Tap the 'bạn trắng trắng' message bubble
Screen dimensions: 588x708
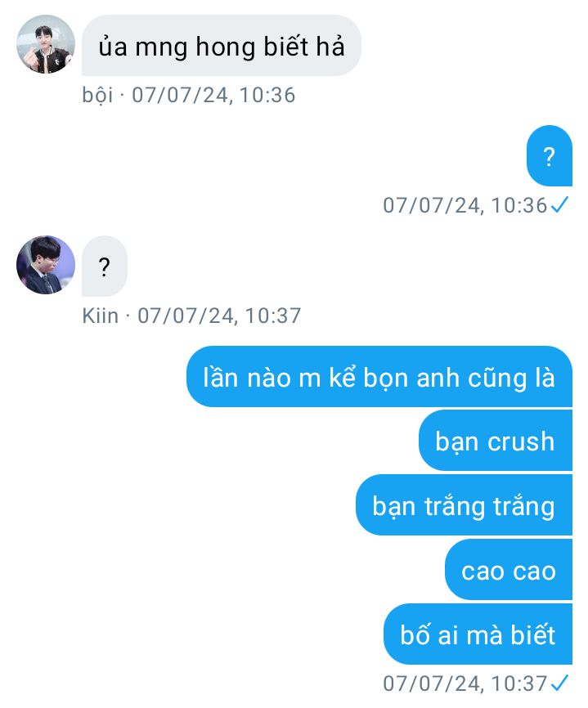[x=464, y=505]
